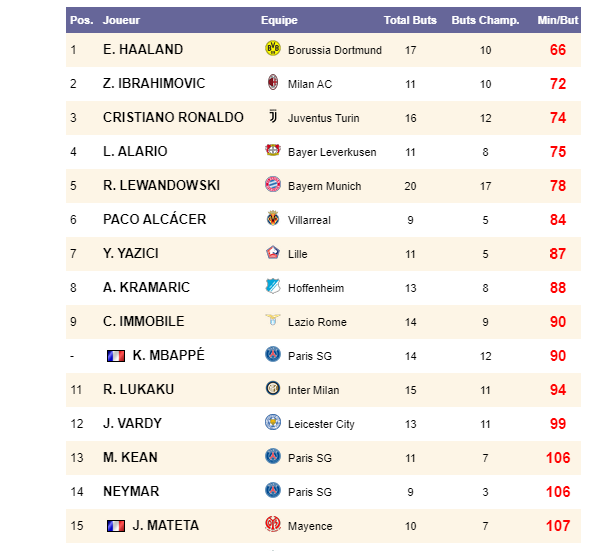Sort by the Min/But column header
The height and width of the screenshot is (551, 612).
pyautogui.click(x=557, y=20)
